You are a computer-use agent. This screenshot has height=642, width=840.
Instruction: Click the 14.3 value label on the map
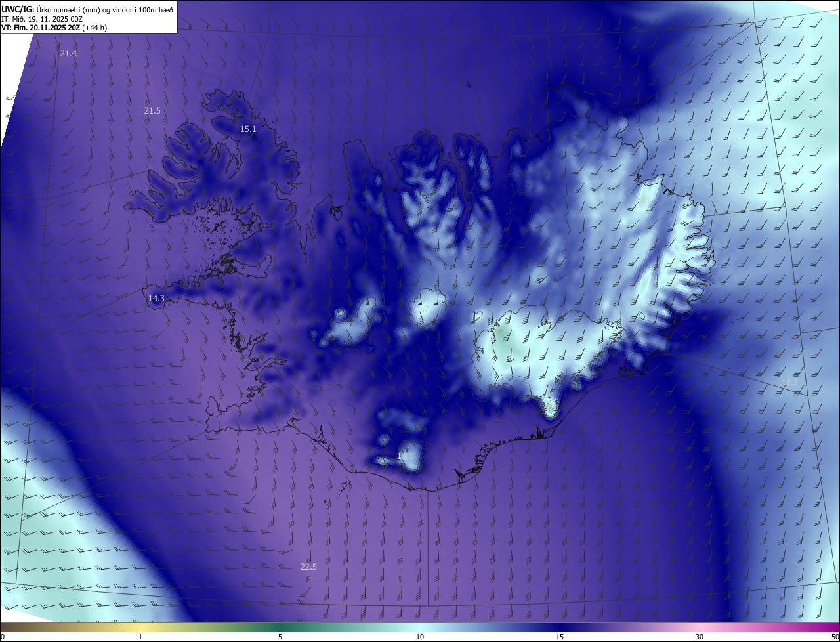pyautogui.click(x=156, y=299)
